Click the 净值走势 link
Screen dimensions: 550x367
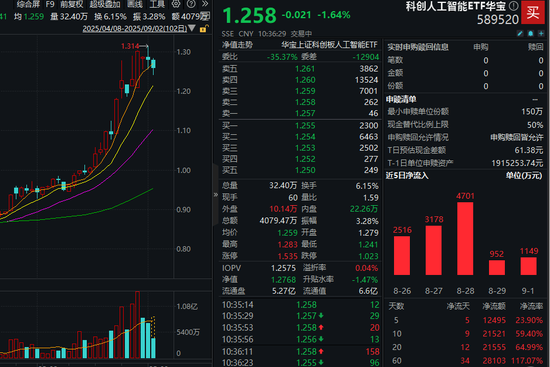[237, 45]
